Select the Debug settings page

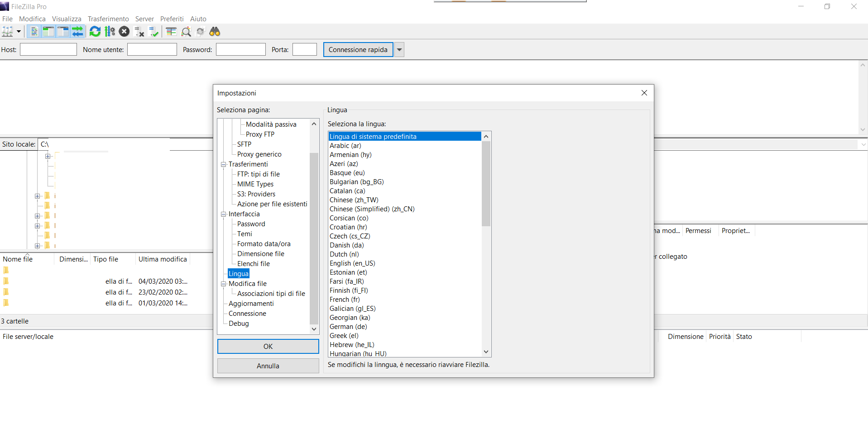point(239,324)
